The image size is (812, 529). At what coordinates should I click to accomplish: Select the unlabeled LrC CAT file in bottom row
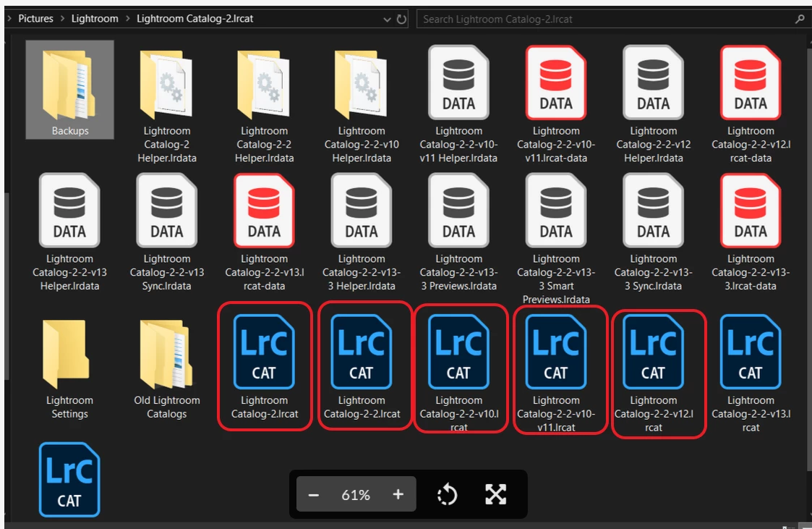pos(69,480)
